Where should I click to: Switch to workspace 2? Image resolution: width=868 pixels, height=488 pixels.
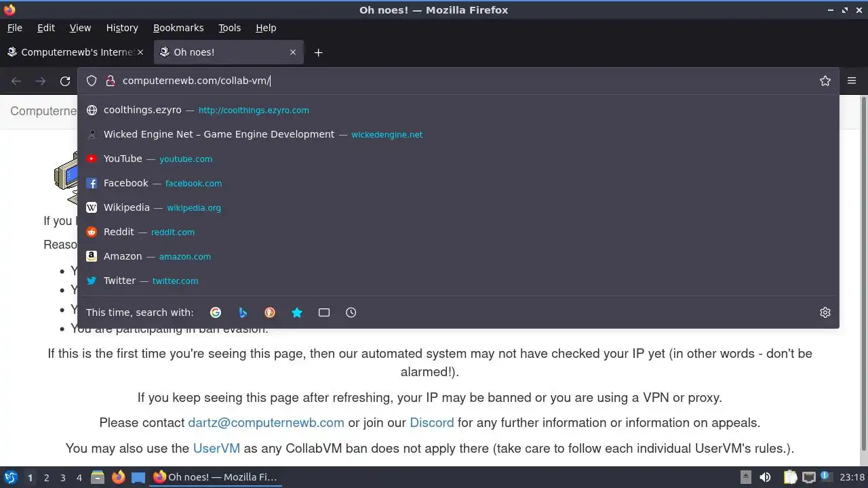coord(46,477)
